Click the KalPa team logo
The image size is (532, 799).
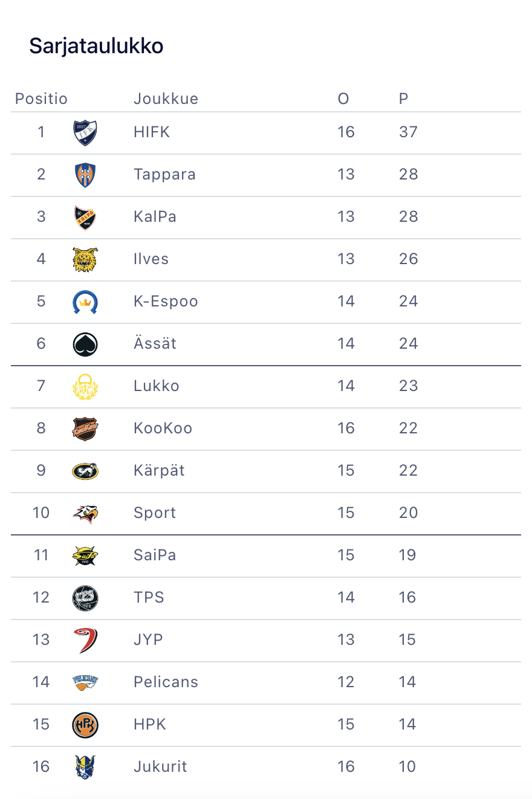(85, 218)
